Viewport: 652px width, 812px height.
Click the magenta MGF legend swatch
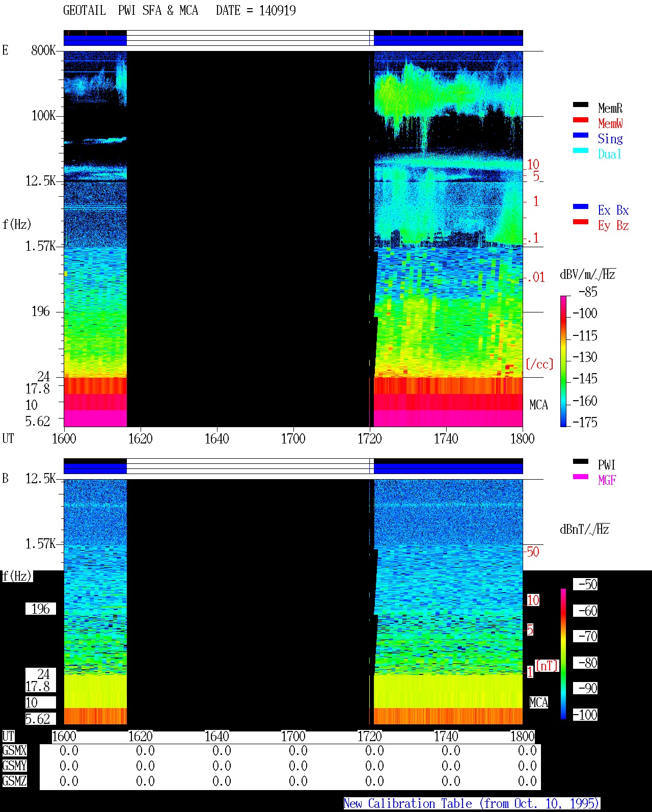point(581,477)
